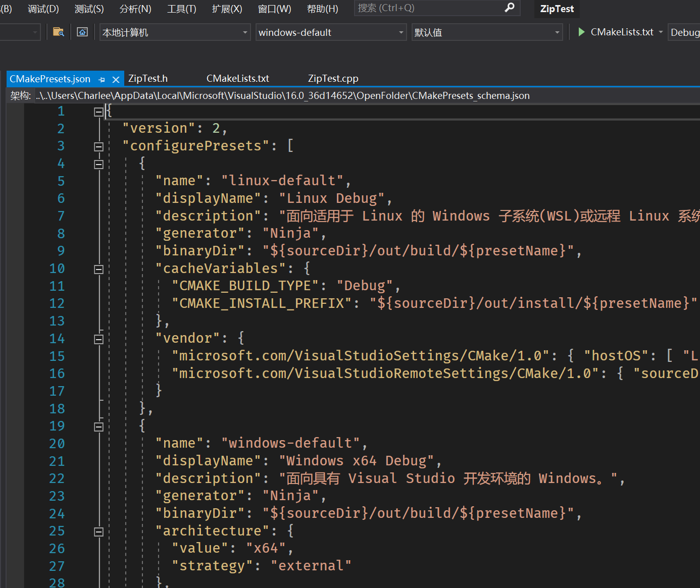Collapse the configurePresets array on line 3
Screen dimensions: 700x588
(x=98, y=147)
